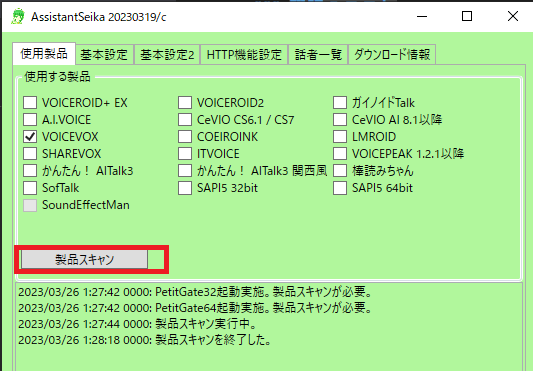Click the disabled SoundEffectMan checkbox
The width and height of the screenshot is (533, 371).
(x=30, y=205)
